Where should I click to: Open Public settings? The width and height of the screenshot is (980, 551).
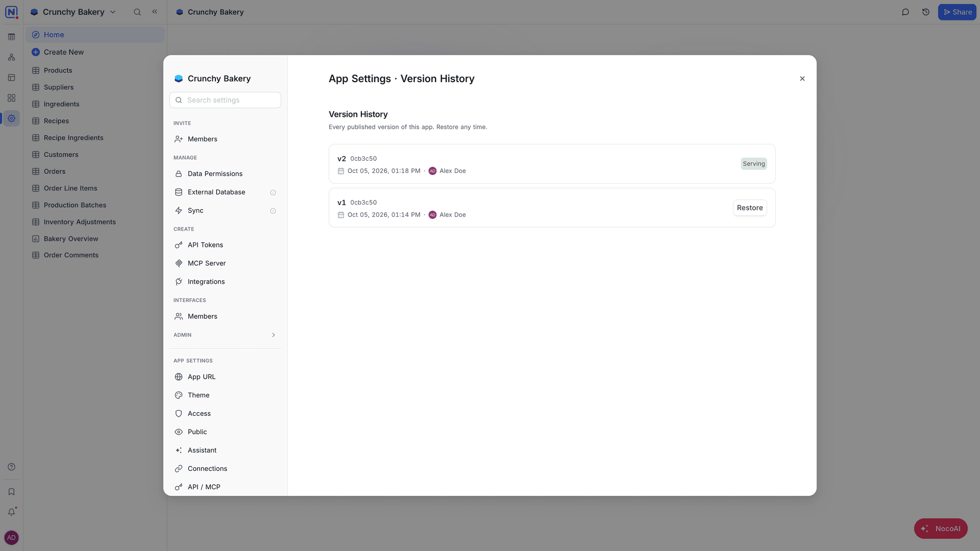225,432
